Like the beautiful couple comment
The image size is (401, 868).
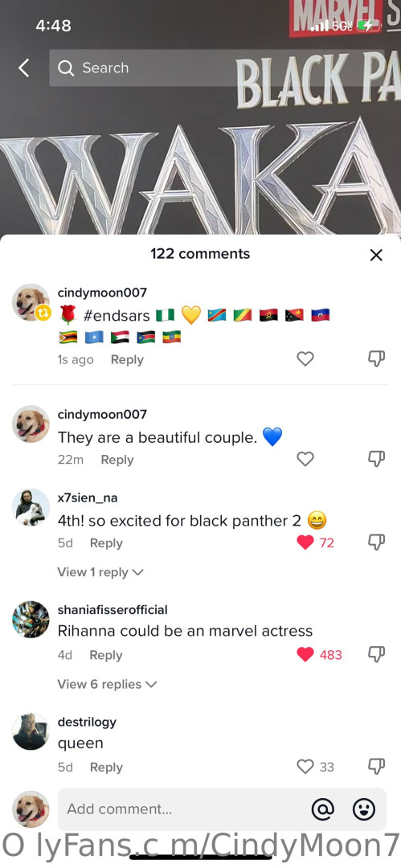(x=305, y=459)
